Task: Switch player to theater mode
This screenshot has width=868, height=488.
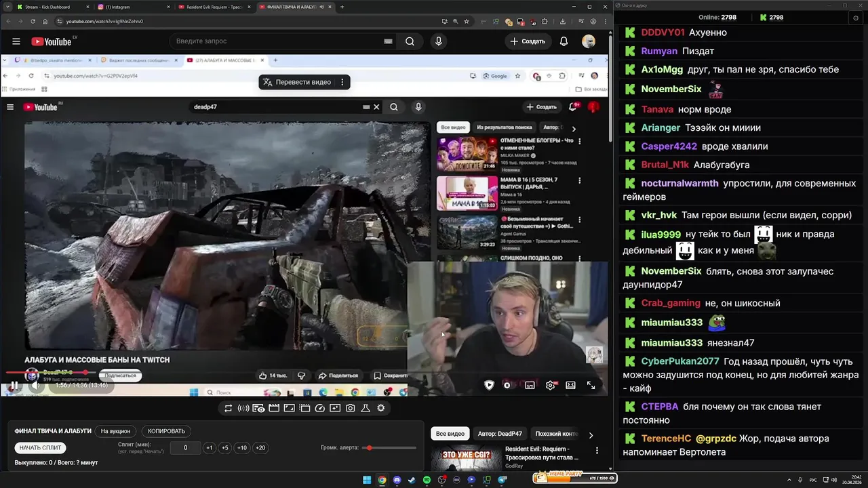Action: pyautogui.click(x=570, y=385)
